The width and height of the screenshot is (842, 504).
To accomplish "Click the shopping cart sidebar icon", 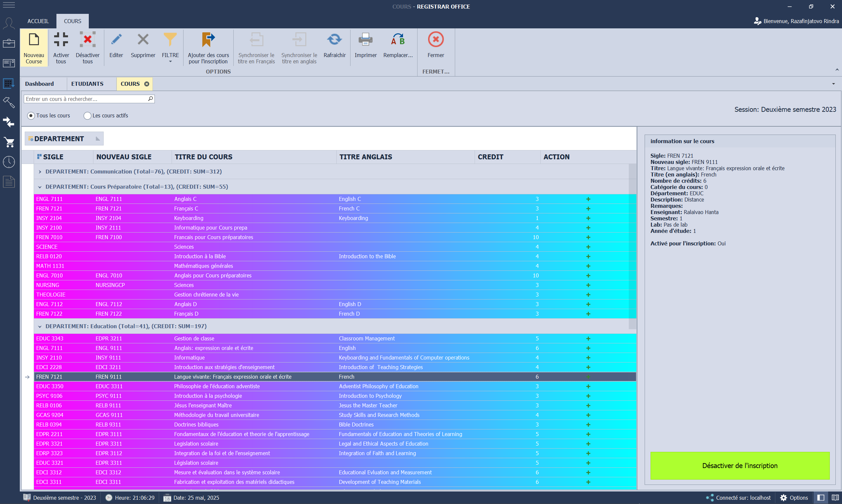I will pos(9,142).
